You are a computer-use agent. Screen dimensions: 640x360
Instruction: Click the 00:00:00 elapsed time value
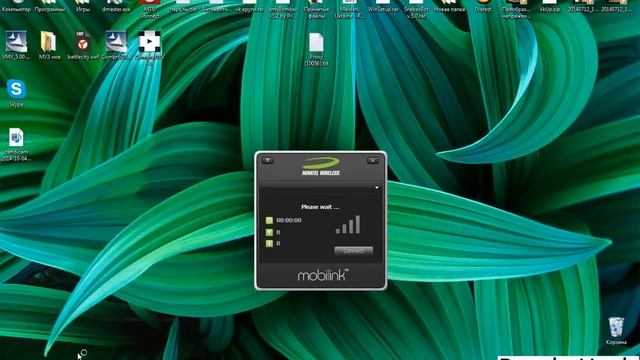tap(289, 220)
